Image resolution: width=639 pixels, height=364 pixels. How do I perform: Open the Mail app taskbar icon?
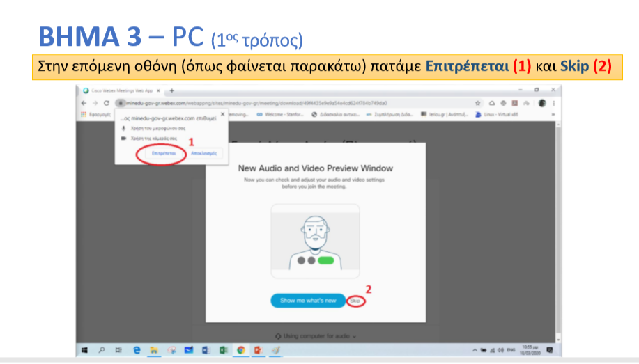point(188,350)
